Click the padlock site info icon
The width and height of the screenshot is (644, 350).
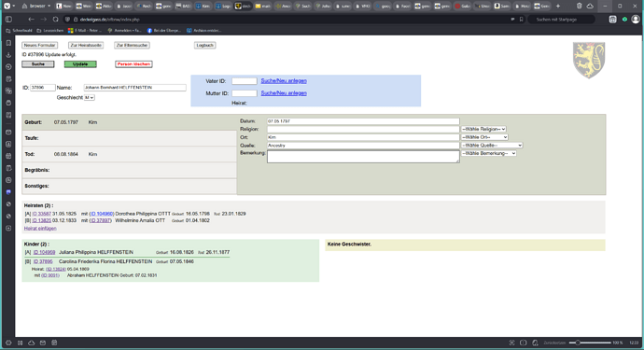tap(76, 20)
